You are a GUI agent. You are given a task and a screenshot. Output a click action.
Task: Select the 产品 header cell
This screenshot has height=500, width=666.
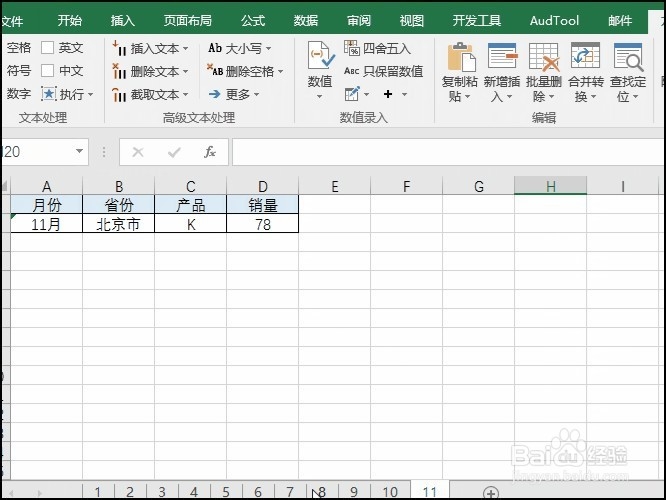click(191, 205)
